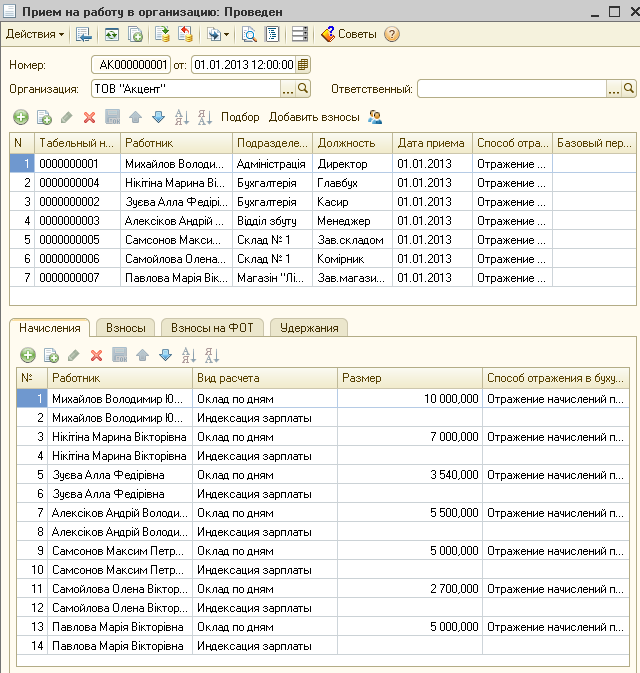Click the find-in-list toolbar icon
The height and width of the screenshot is (673, 640).
click(x=84, y=34)
